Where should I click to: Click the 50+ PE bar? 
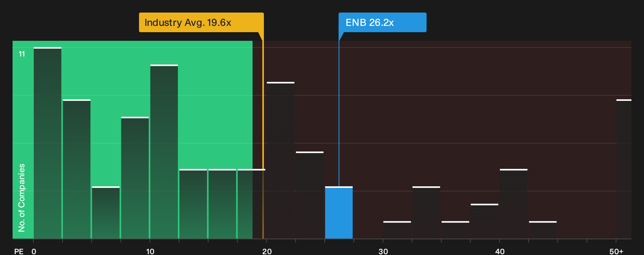click(624, 169)
